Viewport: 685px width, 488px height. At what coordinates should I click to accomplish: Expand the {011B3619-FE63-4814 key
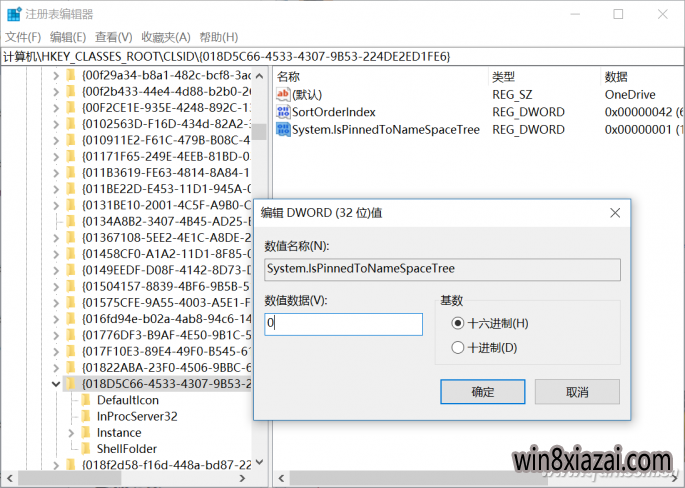tap(56, 173)
